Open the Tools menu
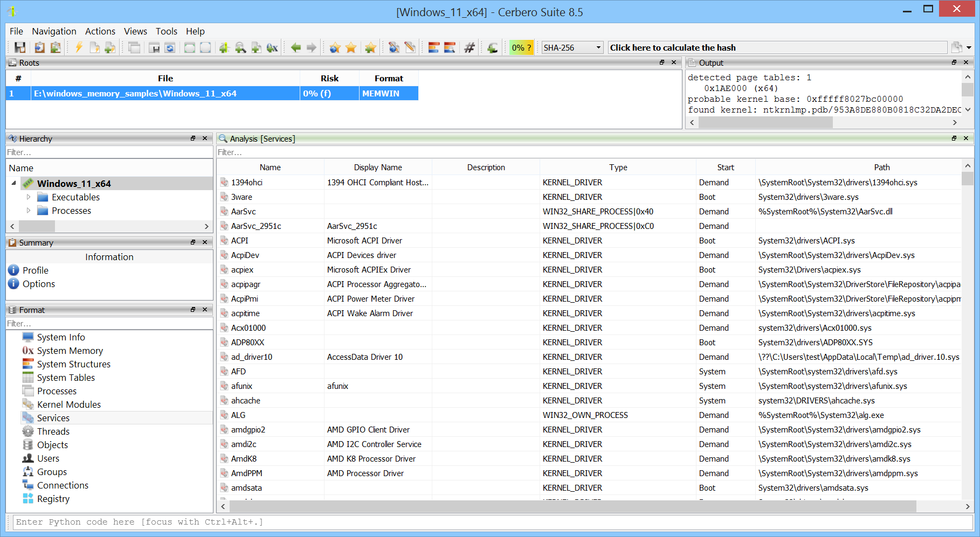Viewport: 980px width, 537px height. [x=167, y=31]
